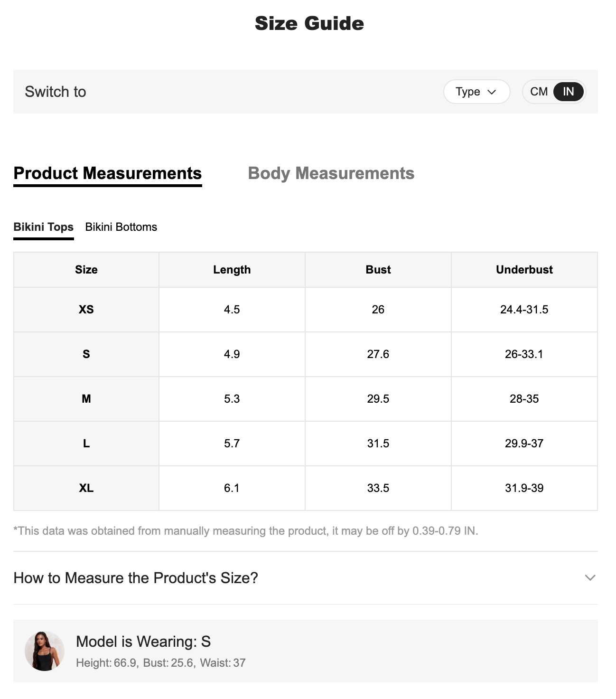Expand How to Measure the Product's Size
The image size is (616, 699).
click(x=136, y=578)
